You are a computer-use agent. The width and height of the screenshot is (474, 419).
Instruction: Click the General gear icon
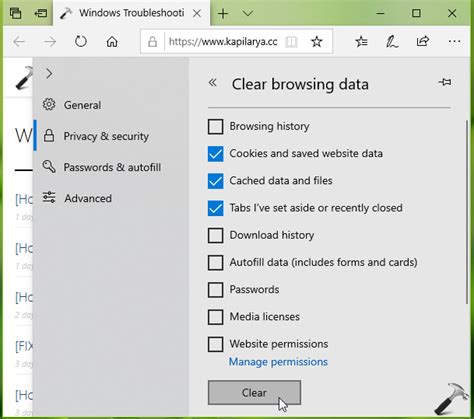click(x=49, y=105)
